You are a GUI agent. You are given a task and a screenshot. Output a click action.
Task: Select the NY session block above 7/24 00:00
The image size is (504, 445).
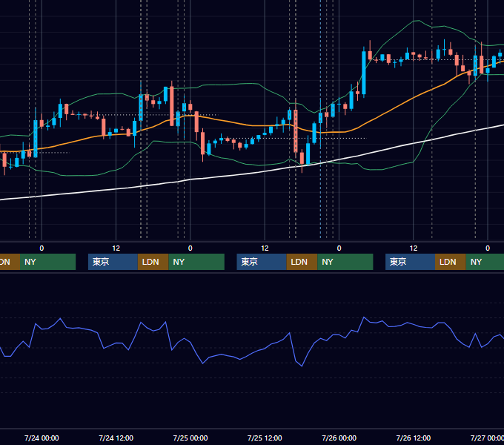tap(47, 262)
